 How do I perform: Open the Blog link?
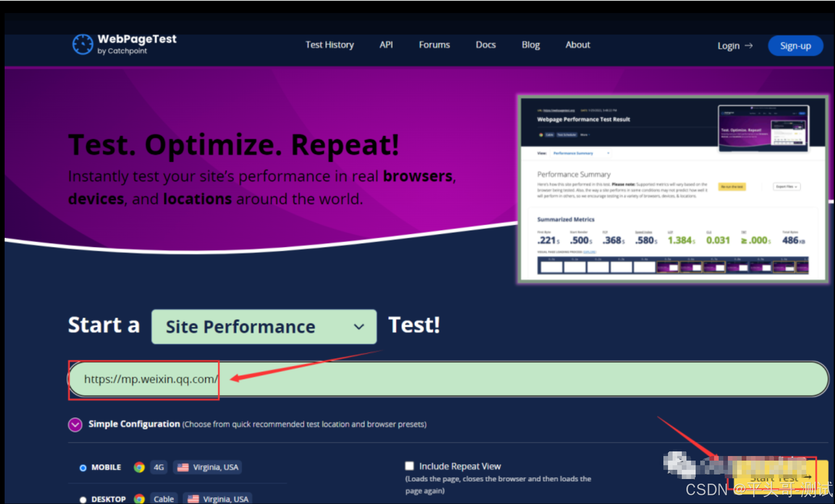(531, 45)
